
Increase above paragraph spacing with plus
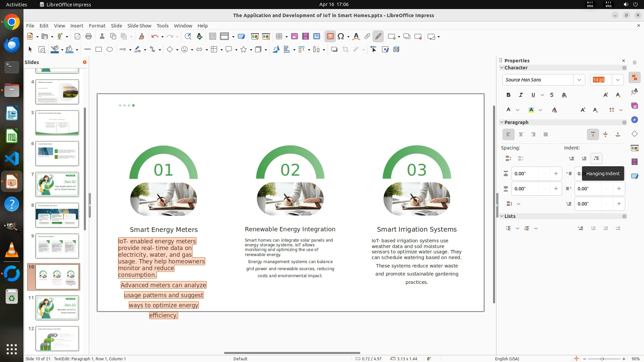(556, 174)
